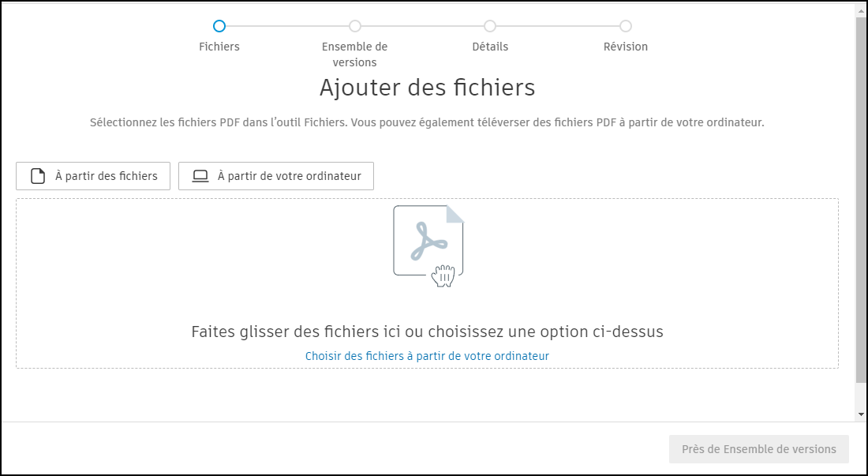868x476 pixels.
Task: Click the "Près de Ensemble de versions" button
Action: pos(758,448)
